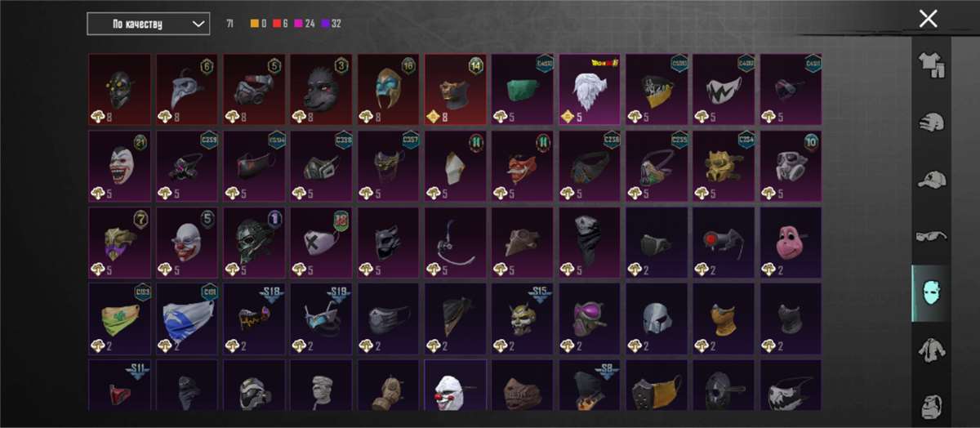Filter by the purple rarity counter 32

328,24
